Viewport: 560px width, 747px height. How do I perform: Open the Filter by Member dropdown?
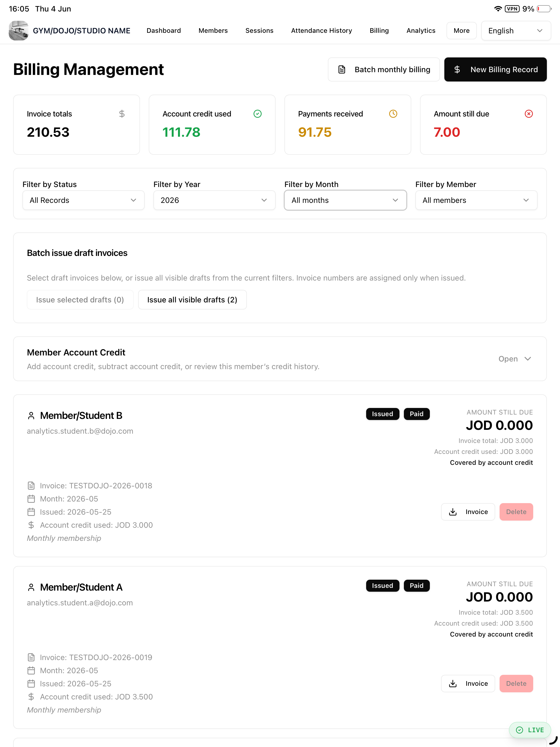coord(476,200)
